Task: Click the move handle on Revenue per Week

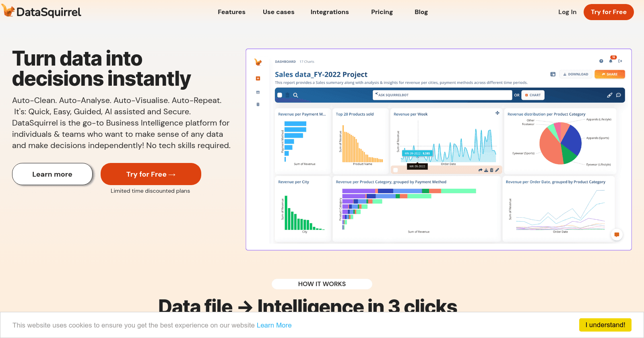Action: click(497, 113)
